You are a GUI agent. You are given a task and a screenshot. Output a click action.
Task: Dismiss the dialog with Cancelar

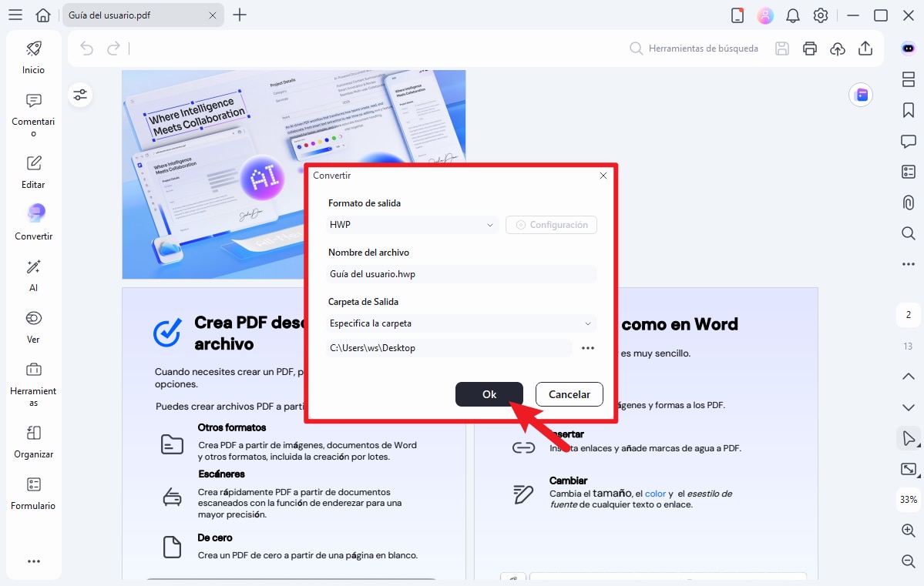(569, 393)
